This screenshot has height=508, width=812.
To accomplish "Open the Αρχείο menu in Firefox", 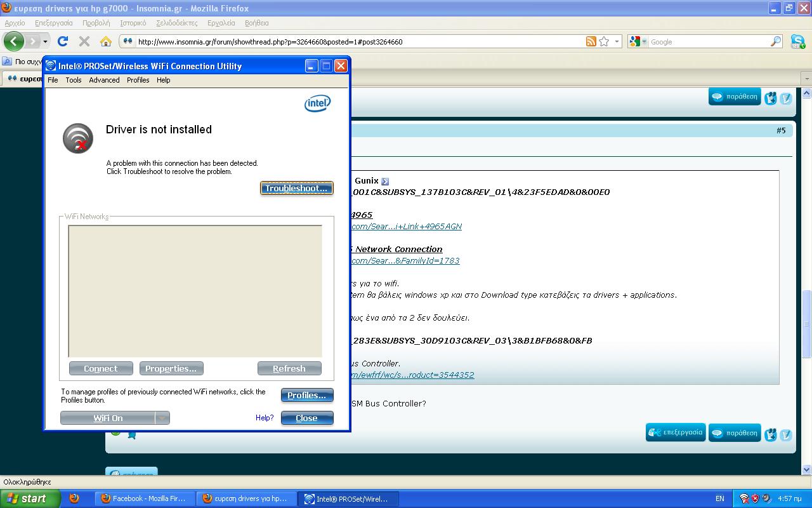I will click(x=15, y=23).
